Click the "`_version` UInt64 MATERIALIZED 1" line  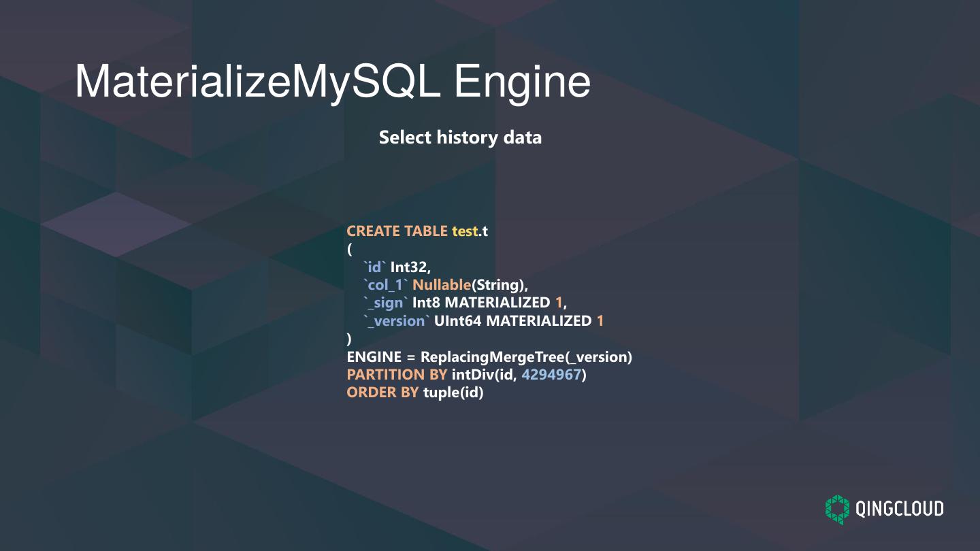483,320
